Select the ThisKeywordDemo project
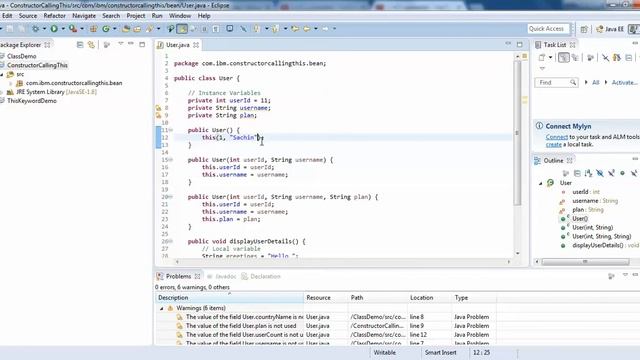640x360 pixels. 31,100
